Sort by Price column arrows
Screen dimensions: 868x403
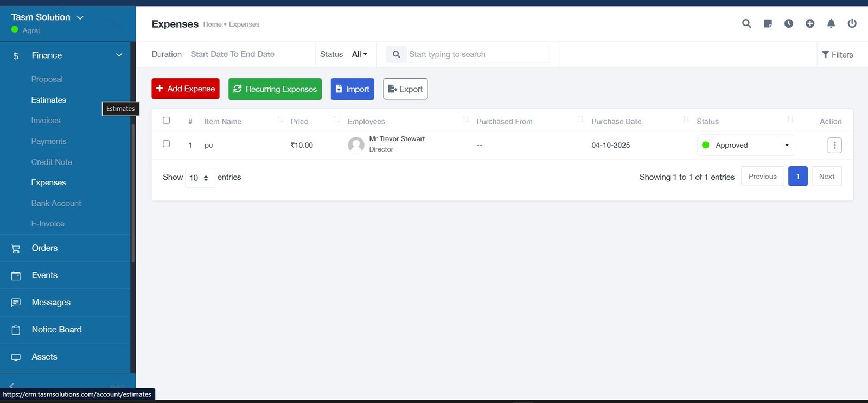[x=337, y=119]
